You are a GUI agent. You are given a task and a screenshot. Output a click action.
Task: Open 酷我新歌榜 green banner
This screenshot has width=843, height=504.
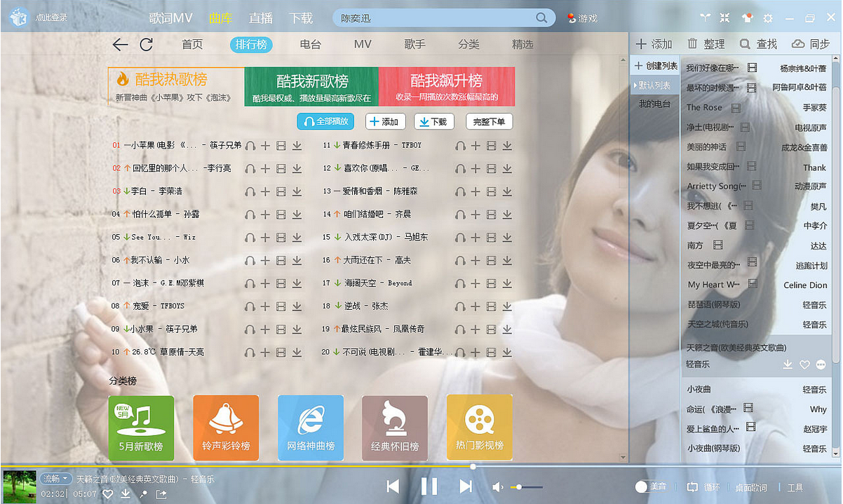coord(311,87)
